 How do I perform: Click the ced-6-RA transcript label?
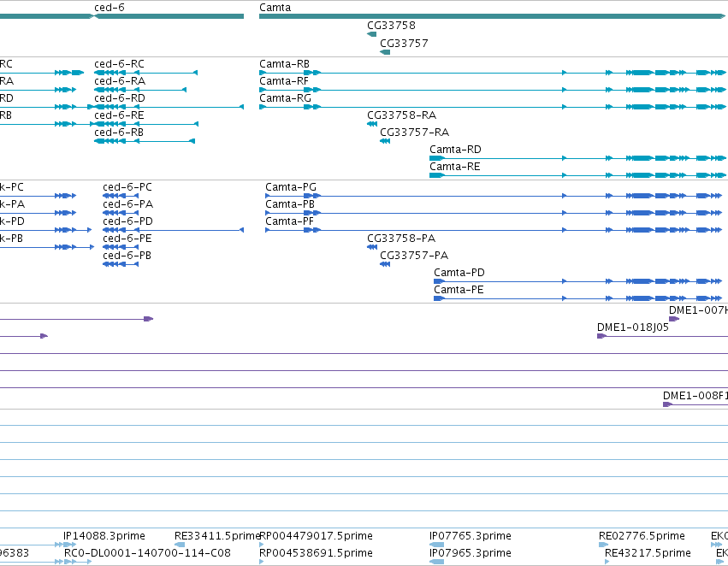(120, 80)
